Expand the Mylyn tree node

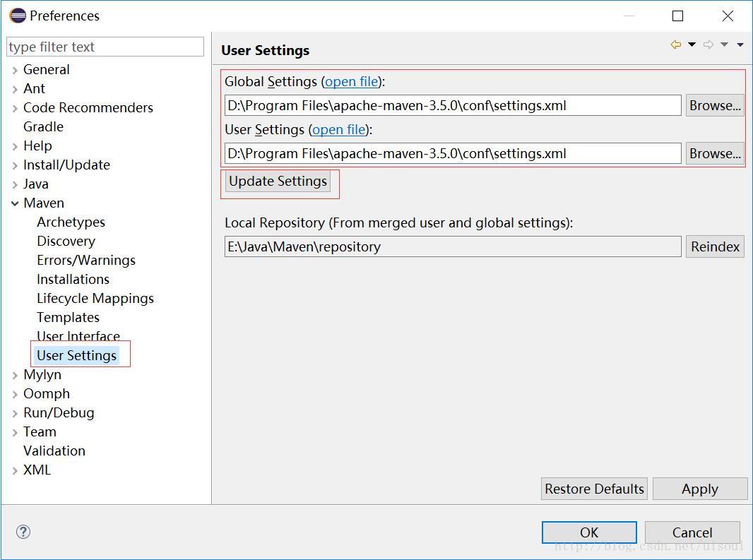pyautogui.click(x=15, y=376)
